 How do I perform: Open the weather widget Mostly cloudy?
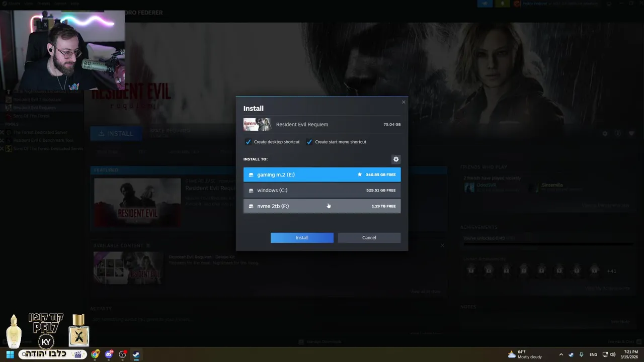[525, 354]
